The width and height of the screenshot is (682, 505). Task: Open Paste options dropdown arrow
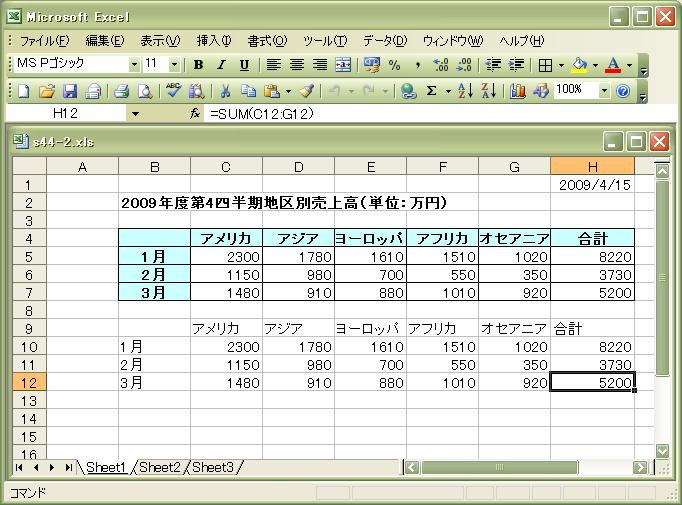pyautogui.click(x=288, y=91)
